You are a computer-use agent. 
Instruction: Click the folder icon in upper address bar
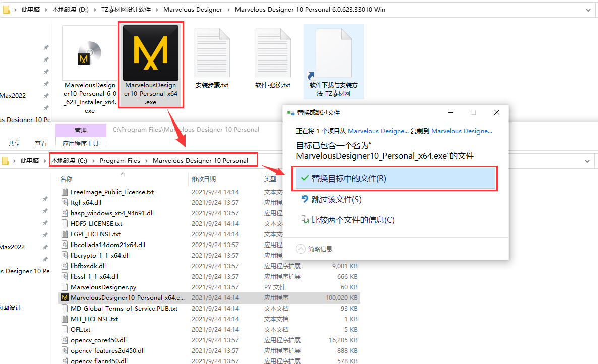(6, 9)
